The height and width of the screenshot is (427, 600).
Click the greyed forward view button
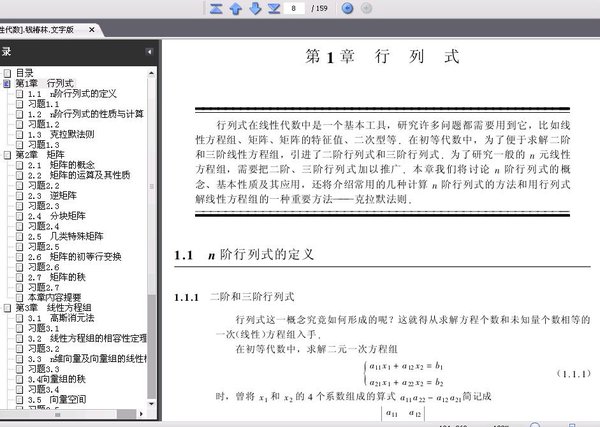(366, 8)
